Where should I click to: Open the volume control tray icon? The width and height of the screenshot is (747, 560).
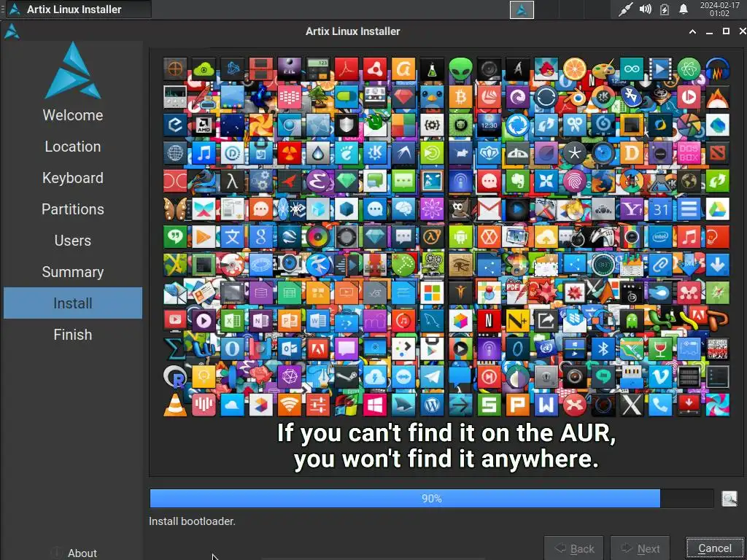tap(645, 9)
